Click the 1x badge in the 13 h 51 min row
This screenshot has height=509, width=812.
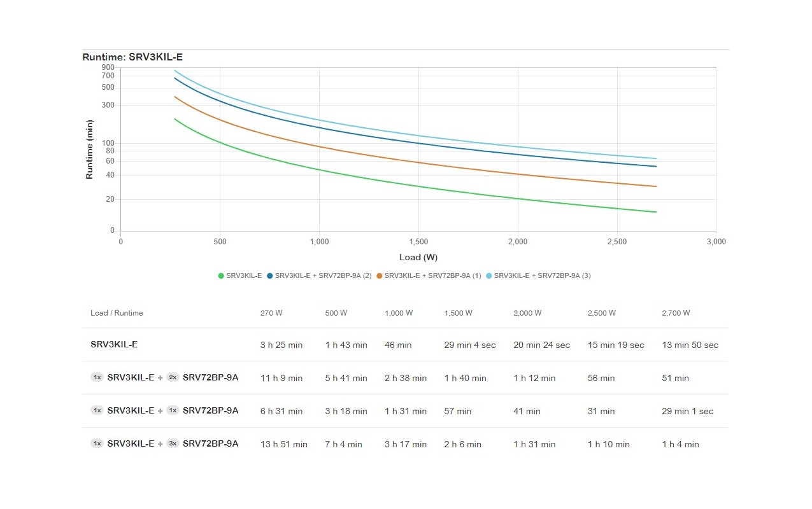[97, 443]
